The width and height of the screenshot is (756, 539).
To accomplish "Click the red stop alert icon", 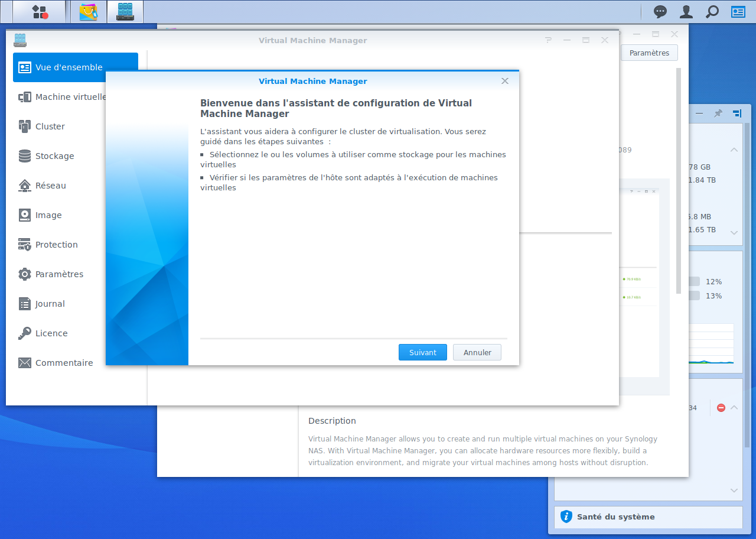I will (x=721, y=408).
